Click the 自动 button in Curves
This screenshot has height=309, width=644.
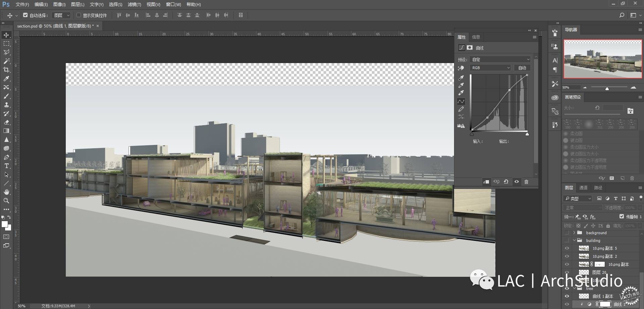522,68
